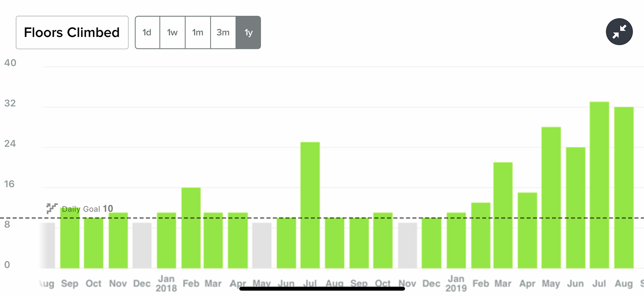This screenshot has width=644, height=297.
Task: Select the May 2019 bar
Action: point(551,197)
